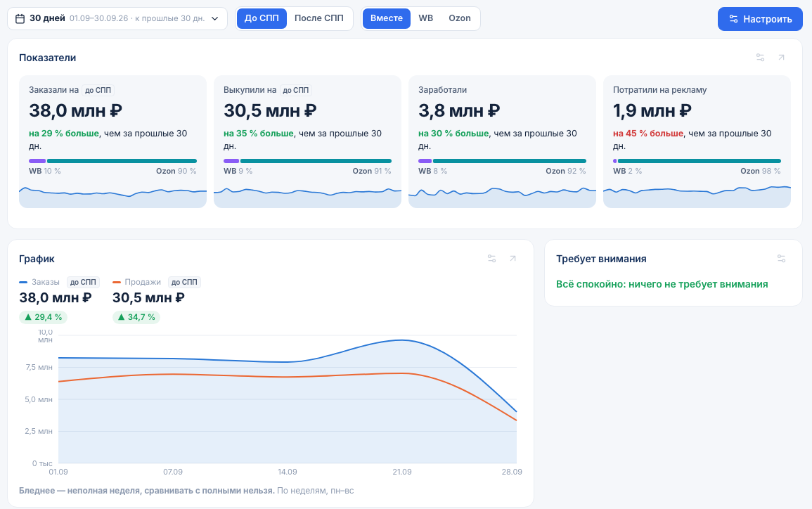
Task: Select the WB marketplace filter
Action: [425, 18]
